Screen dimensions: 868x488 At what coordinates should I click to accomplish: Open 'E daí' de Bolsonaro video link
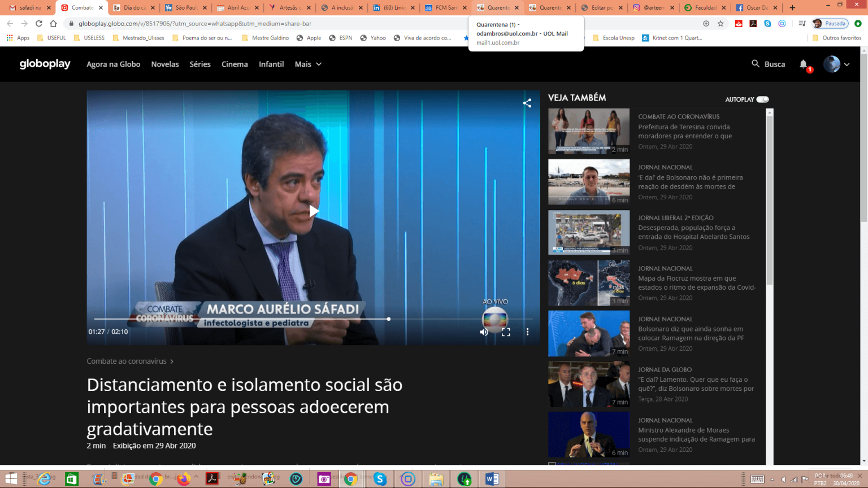(x=691, y=182)
